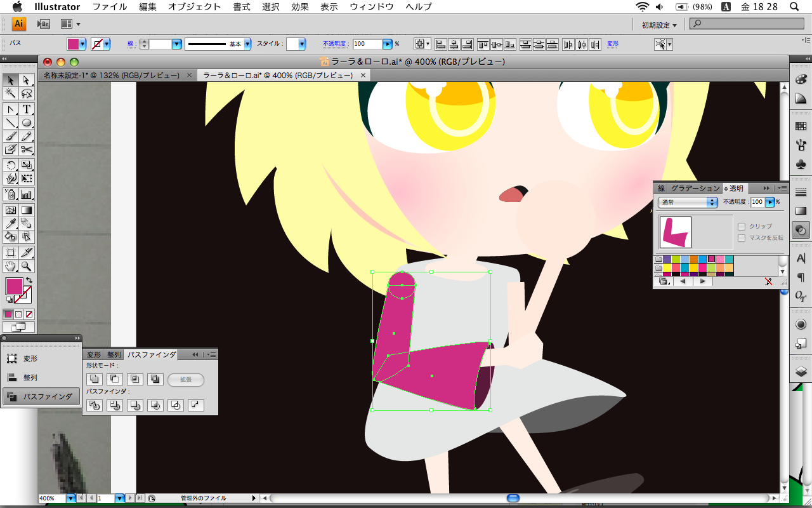Open the ウィンドウ menu
The image size is (812, 508).
point(372,7)
